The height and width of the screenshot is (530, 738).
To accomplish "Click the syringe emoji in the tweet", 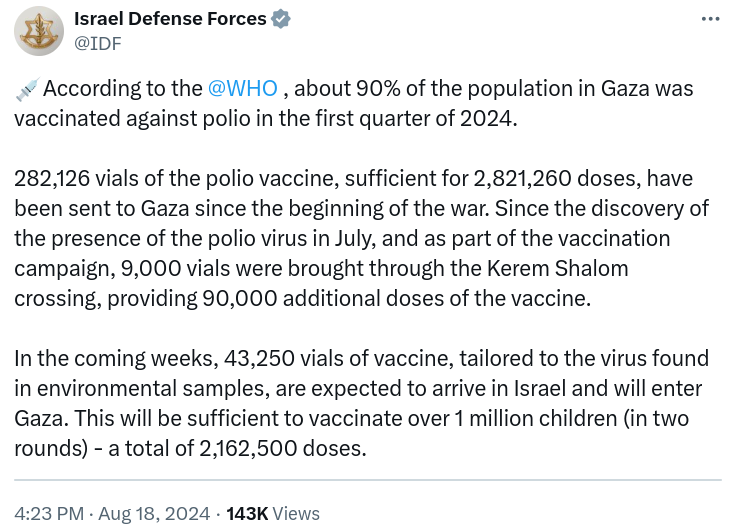I will [x=27, y=89].
